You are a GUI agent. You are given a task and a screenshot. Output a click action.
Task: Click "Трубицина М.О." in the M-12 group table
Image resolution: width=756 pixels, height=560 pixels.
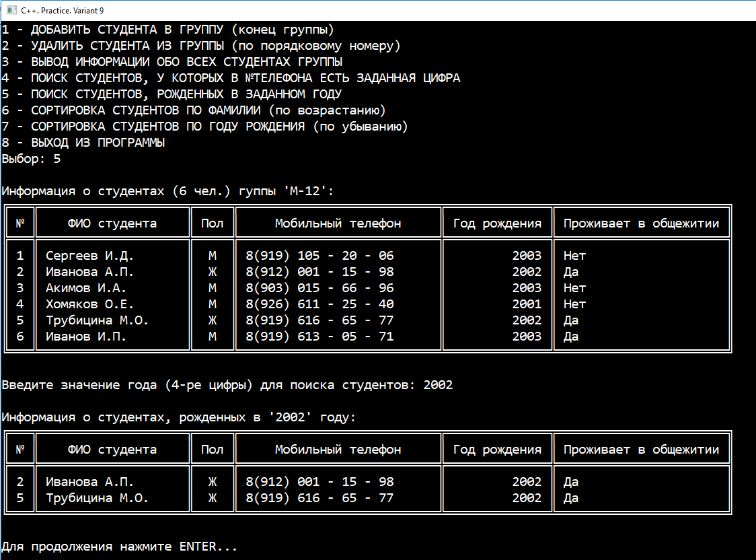[x=97, y=320]
